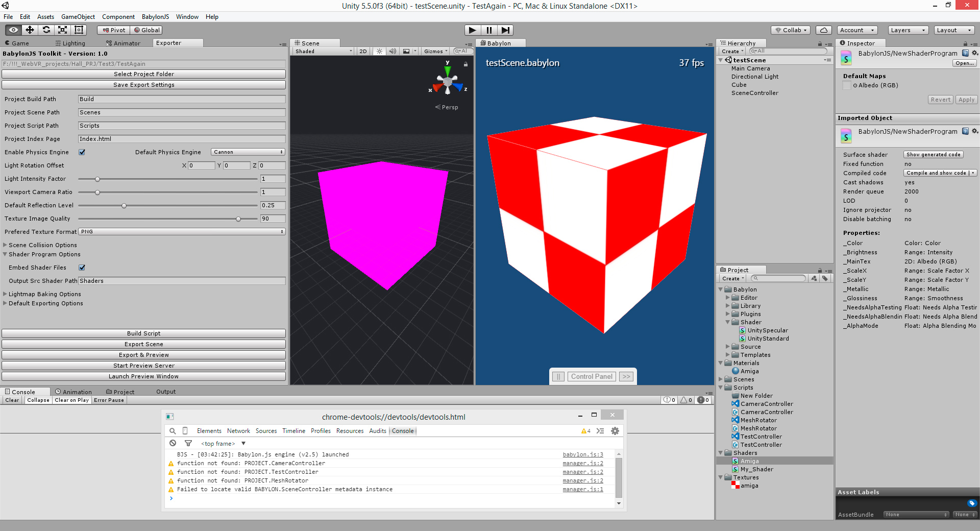The width and height of the screenshot is (980, 531).
Task: Open the cloud Services button
Action: click(824, 30)
